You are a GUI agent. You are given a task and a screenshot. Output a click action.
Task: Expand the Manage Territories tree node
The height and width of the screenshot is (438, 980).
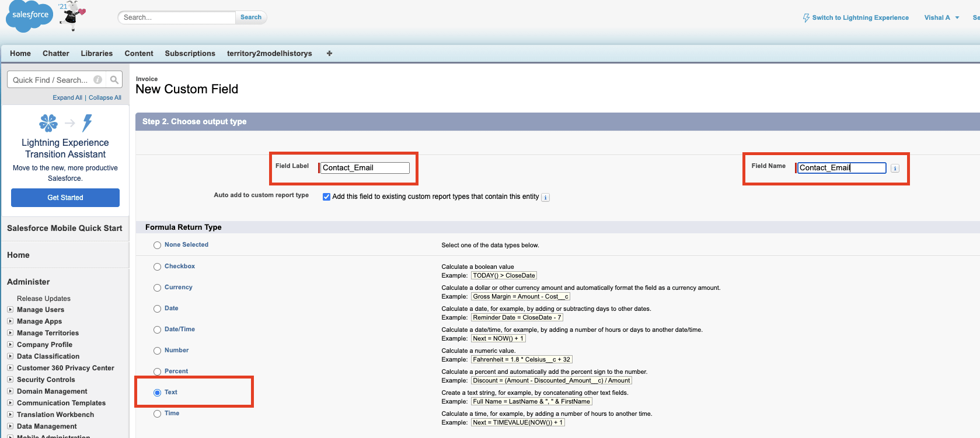click(x=10, y=333)
